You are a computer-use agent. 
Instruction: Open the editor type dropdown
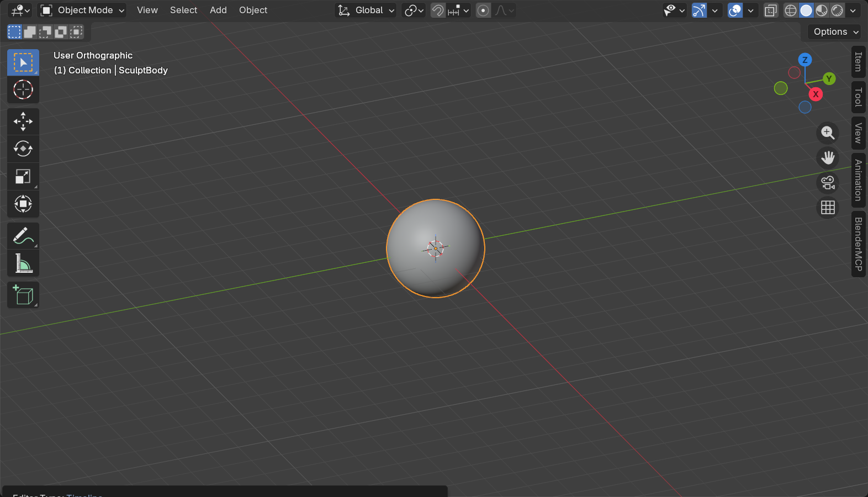[20, 10]
